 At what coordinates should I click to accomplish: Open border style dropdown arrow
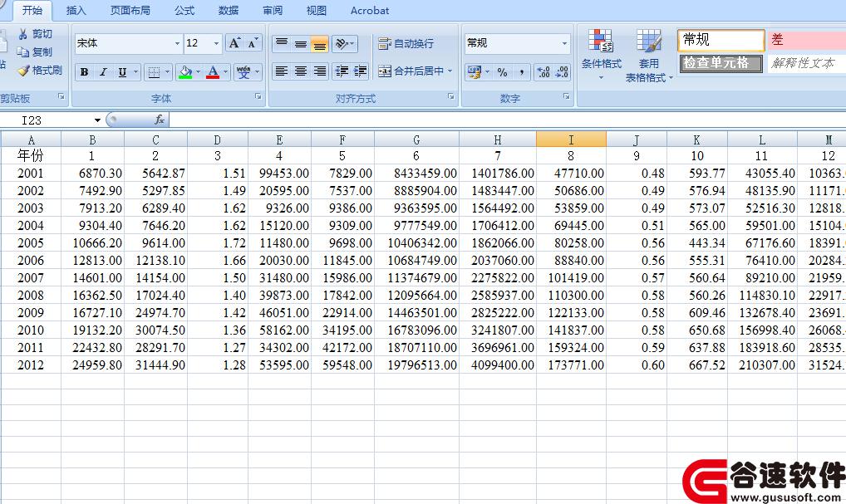point(167,71)
